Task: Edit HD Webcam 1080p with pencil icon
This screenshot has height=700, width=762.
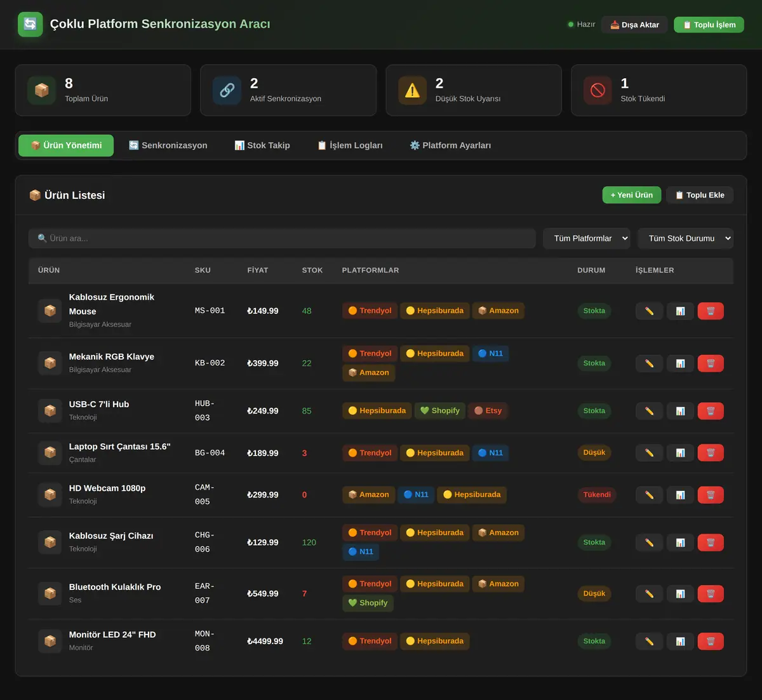Action: [649, 495]
